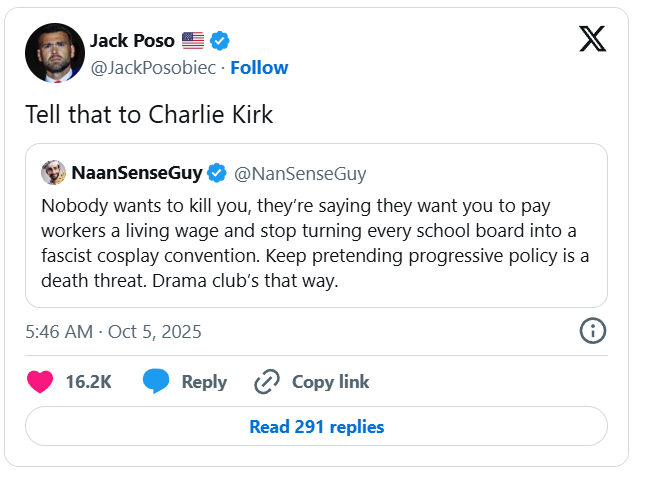Click the Jack Poso display name
This screenshot has height=479, width=647.
[132, 41]
